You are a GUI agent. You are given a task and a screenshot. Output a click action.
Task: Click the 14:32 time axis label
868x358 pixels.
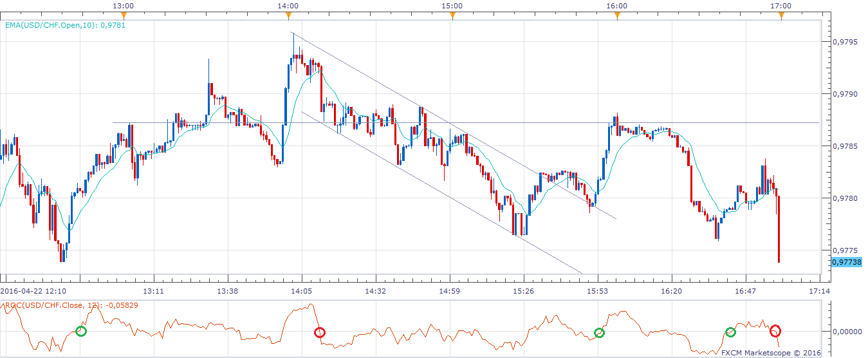pos(375,291)
